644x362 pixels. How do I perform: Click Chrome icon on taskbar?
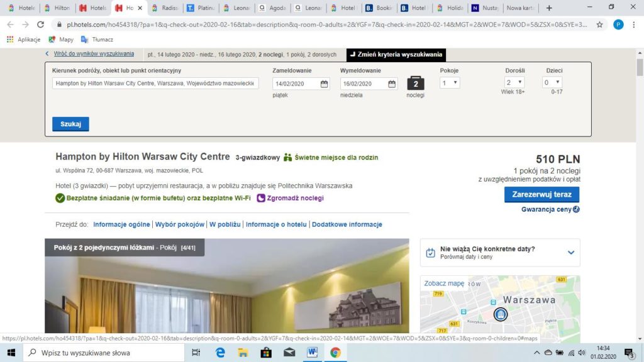click(335, 353)
